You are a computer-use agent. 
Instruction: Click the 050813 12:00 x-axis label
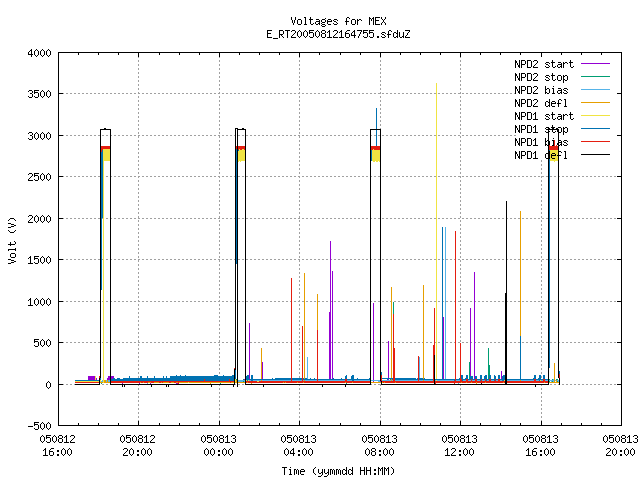[x=459, y=446]
